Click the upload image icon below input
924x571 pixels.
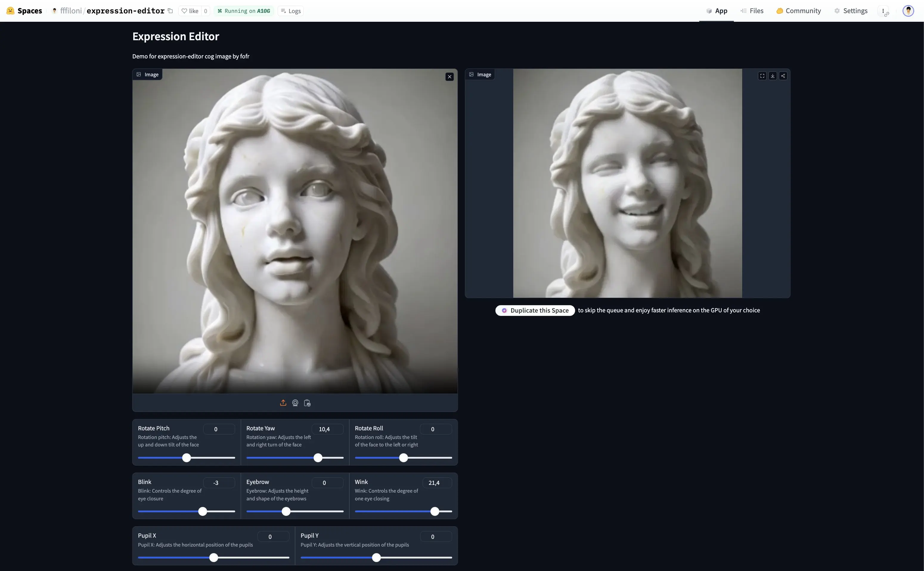tap(283, 403)
